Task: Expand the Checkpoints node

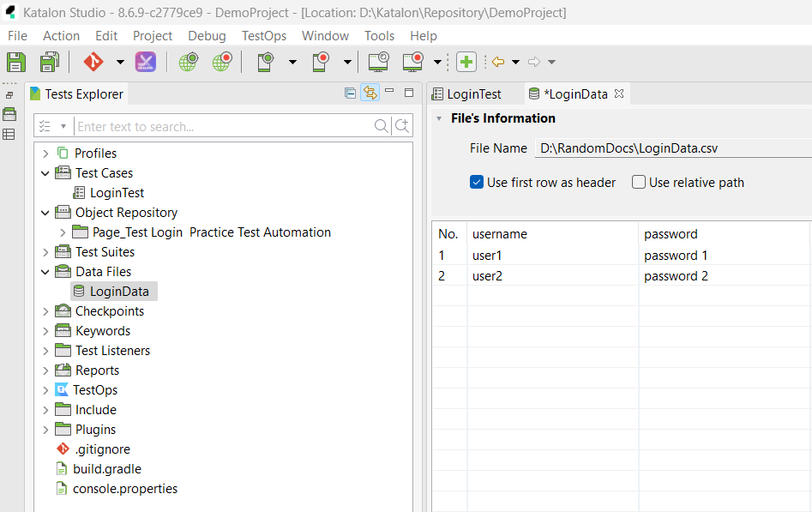Action: point(45,311)
